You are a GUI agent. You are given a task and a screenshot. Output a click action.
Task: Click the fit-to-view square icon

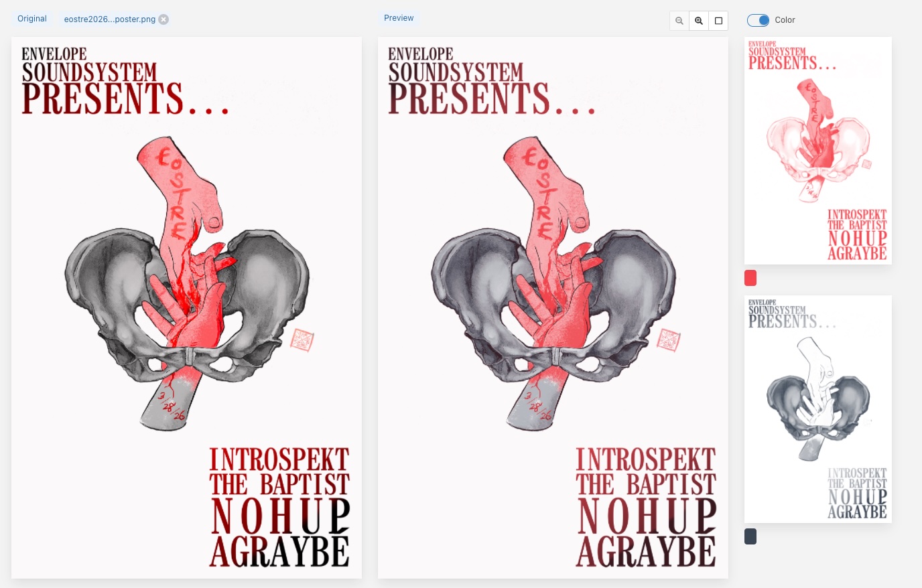718,21
